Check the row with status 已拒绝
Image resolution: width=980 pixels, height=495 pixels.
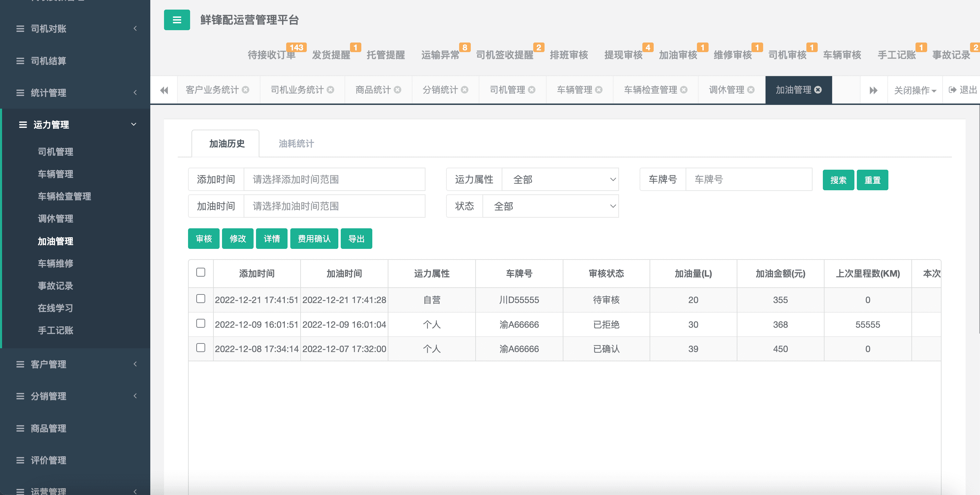(x=201, y=324)
